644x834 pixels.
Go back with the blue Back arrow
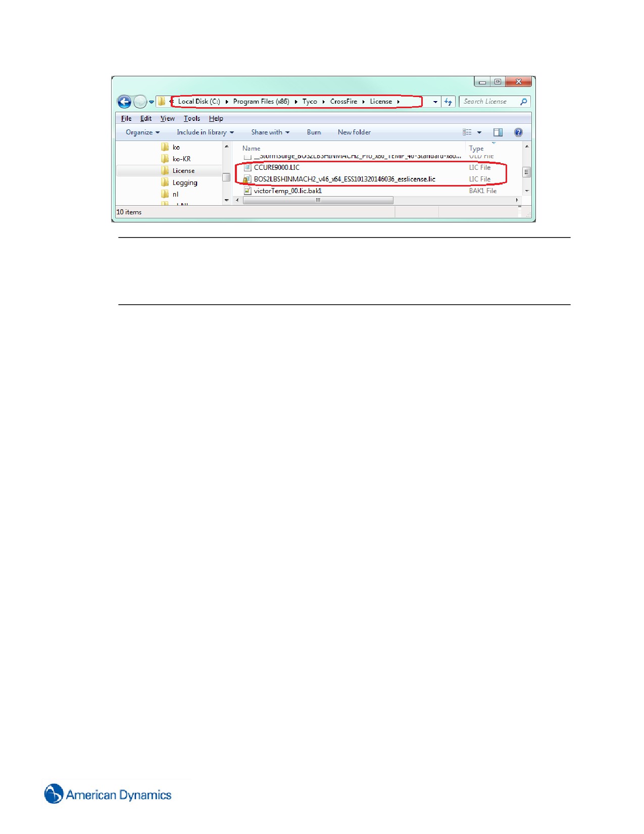(x=124, y=102)
